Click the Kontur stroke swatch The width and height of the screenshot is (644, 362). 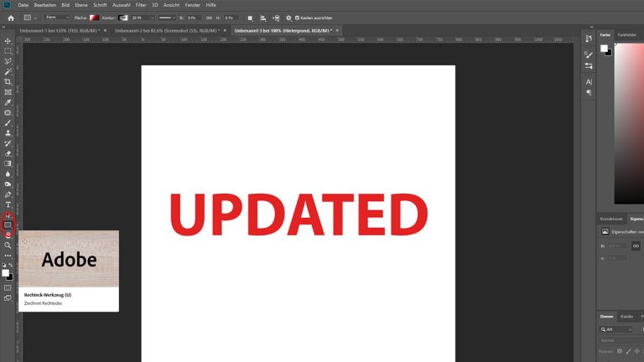(x=122, y=18)
